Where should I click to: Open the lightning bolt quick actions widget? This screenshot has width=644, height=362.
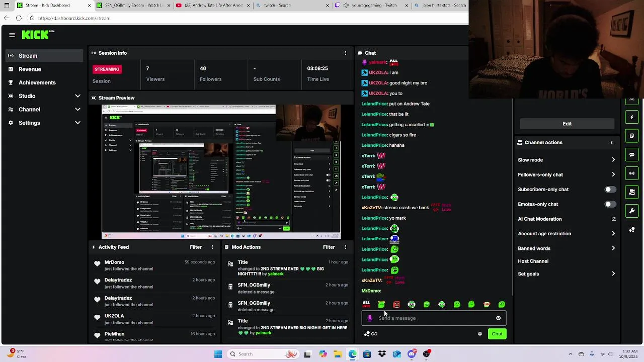(x=632, y=117)
